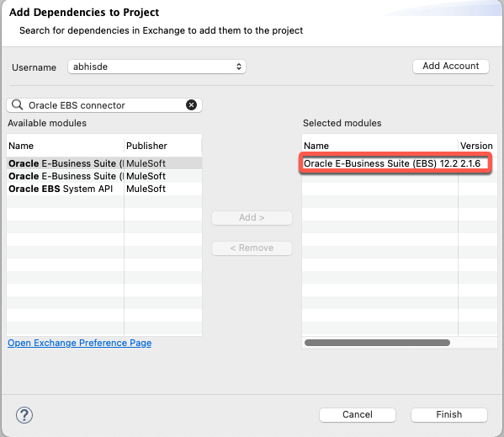The image size is (504, 437).
Task: Click the Add > button
Action: (252, 218)
